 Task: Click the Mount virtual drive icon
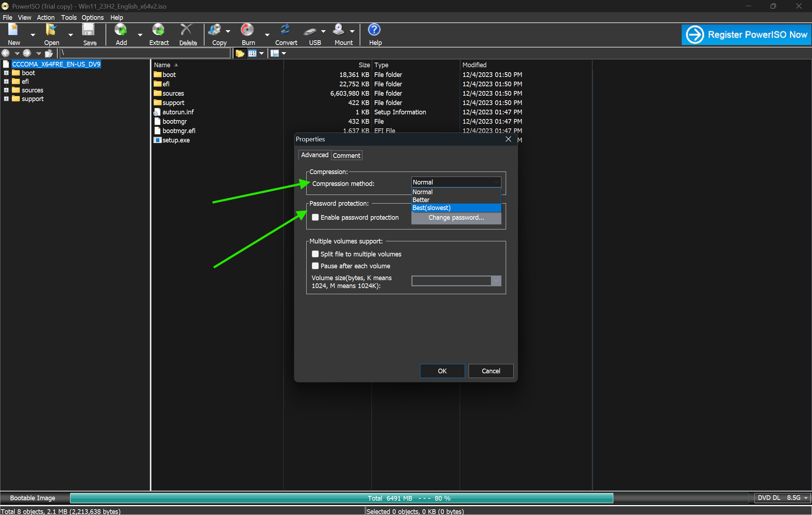pos(339,31)
